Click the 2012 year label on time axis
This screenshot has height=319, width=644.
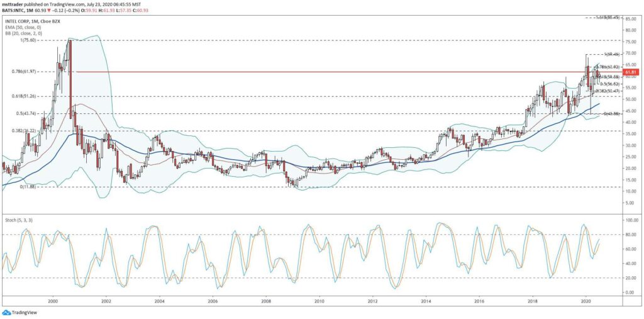tap(373, 301)
